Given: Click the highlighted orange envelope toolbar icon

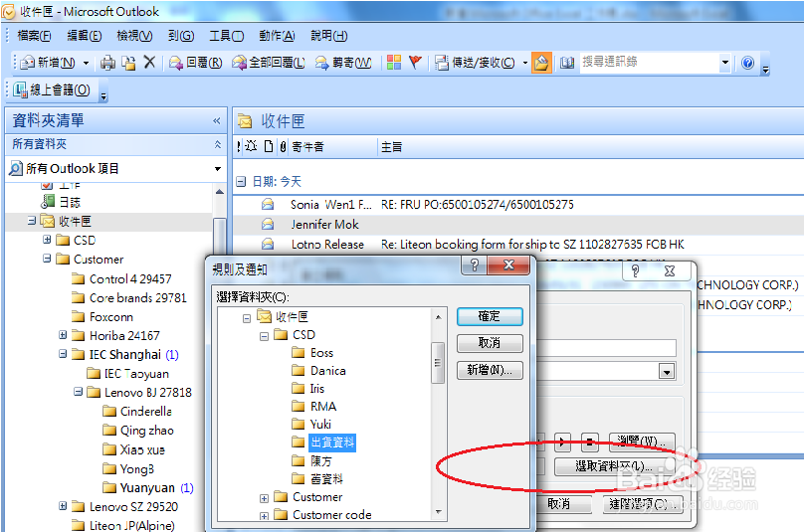Looking at the screenshot, I should tap(541, 63).
